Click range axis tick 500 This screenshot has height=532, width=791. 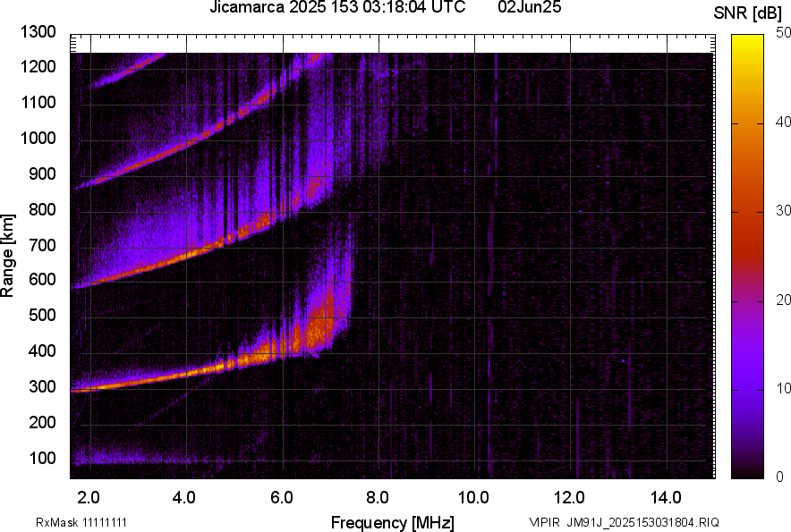tap(42, 315)
